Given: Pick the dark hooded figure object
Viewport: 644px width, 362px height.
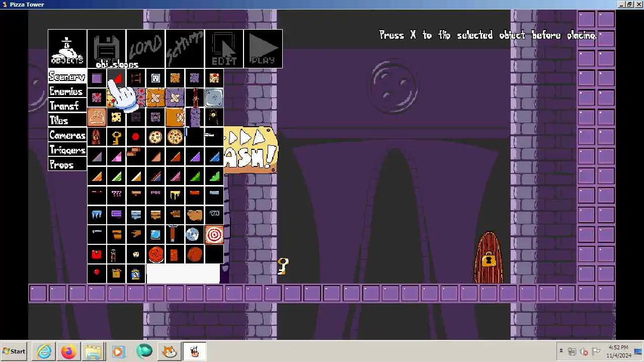Looking at the screenshot, I should click(x=214, y=117).
